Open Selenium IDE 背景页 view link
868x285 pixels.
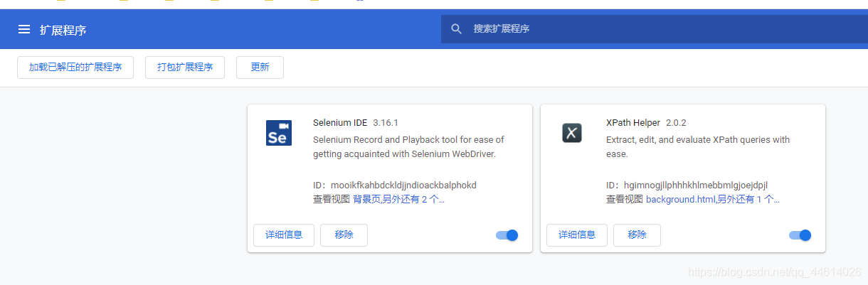[x=366, y=200]
